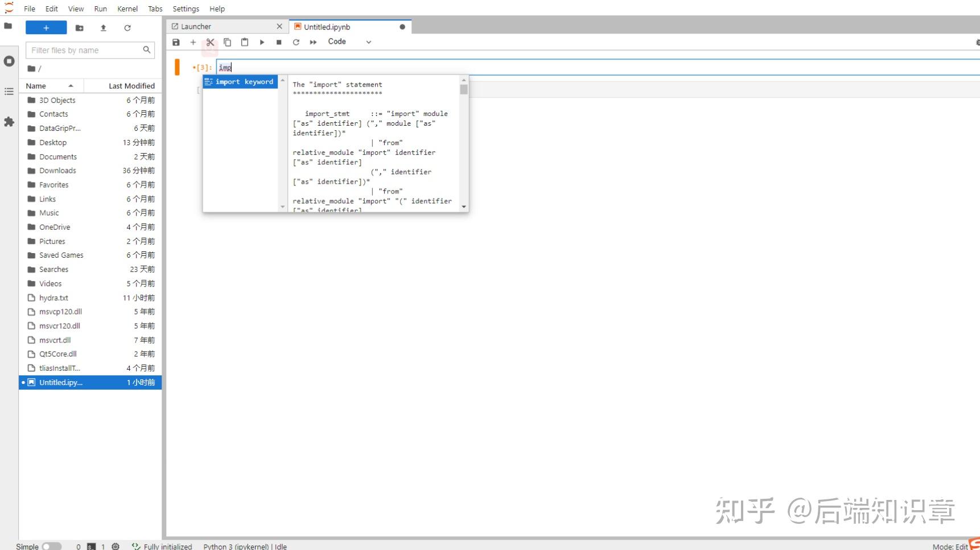Insert a cell below

point(193,42)
